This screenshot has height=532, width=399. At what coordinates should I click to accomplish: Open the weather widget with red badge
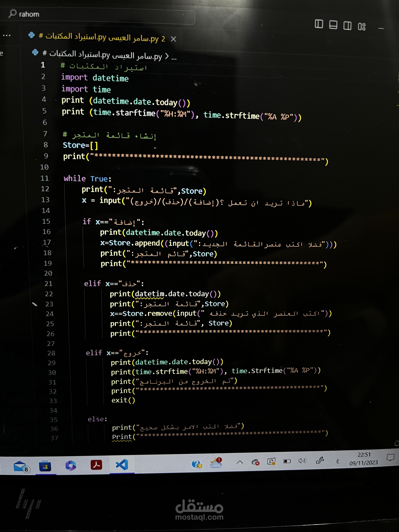click(216, 463)
